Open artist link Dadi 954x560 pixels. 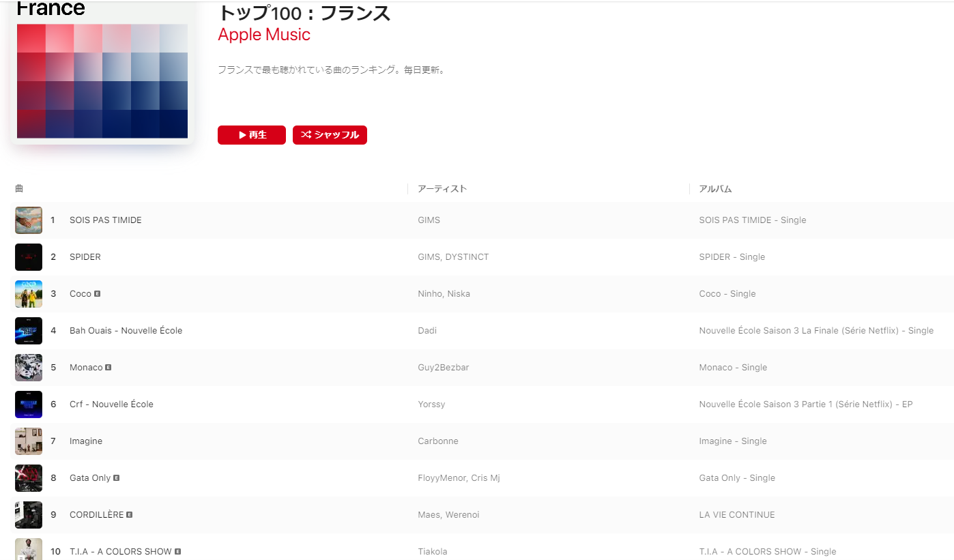[427, 331]
